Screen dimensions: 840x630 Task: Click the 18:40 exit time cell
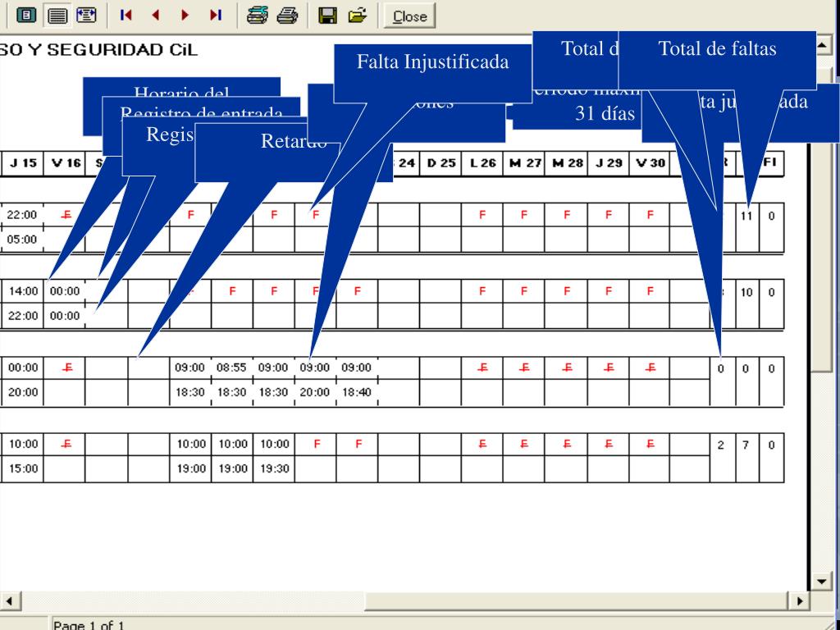[356, 392]
